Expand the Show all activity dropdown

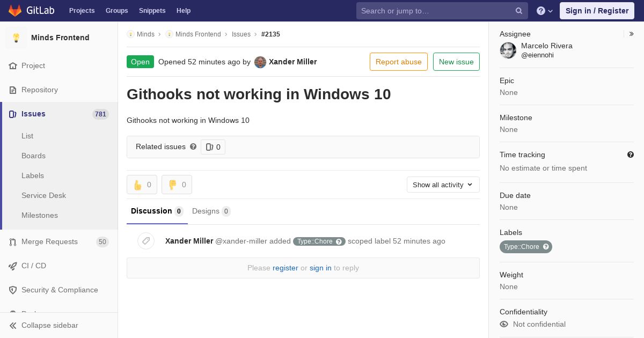pyautogui.click(x=443, y=185)
